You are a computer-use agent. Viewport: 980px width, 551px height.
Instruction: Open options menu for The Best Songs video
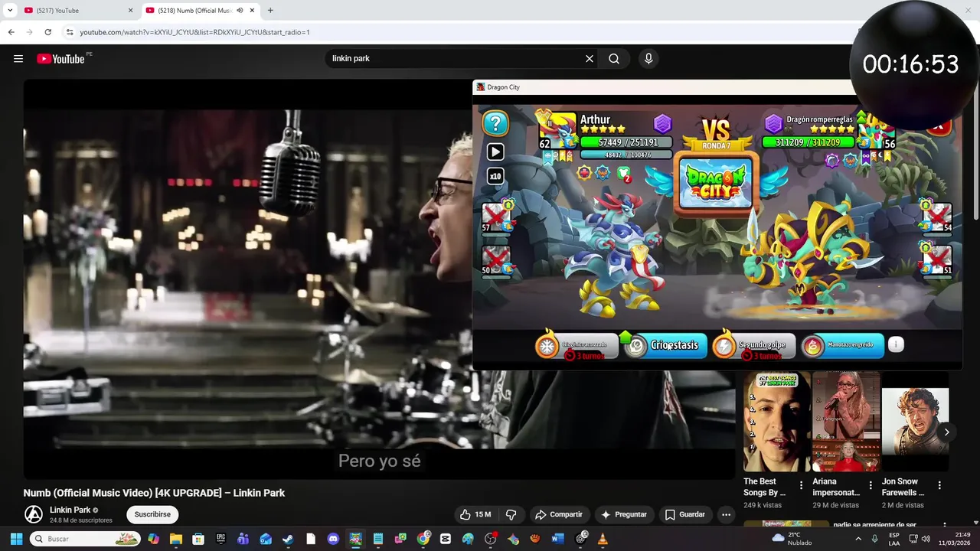point(802,485)
